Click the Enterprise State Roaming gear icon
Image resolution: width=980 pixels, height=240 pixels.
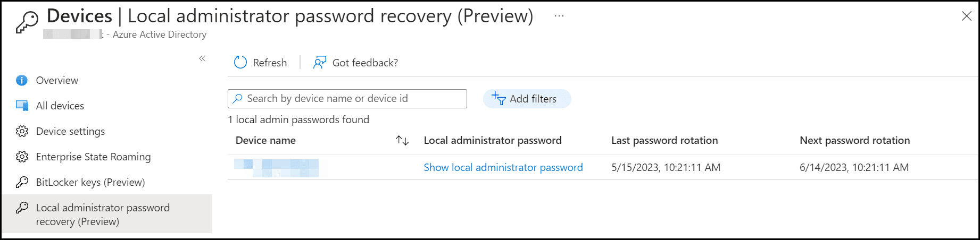pyautogui.click(x=22, y=157)
